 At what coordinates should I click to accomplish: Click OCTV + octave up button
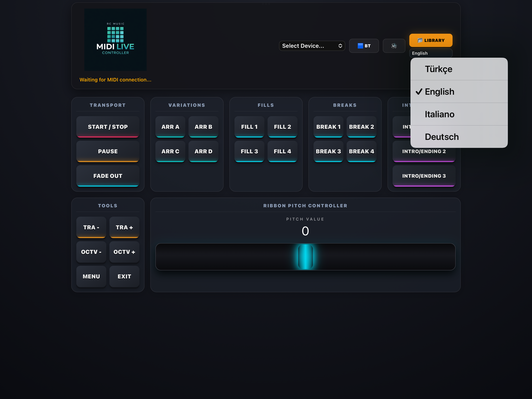click(124, 252)
